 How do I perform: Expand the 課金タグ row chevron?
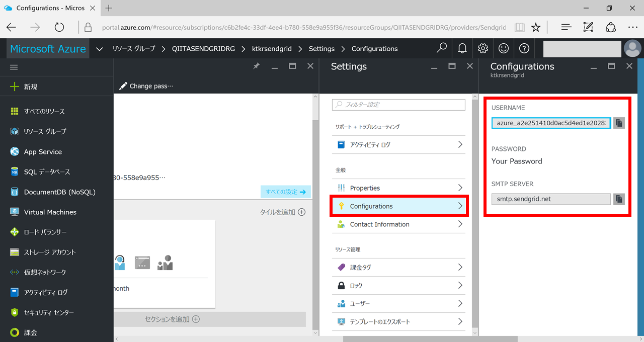[x=460, y=267]
